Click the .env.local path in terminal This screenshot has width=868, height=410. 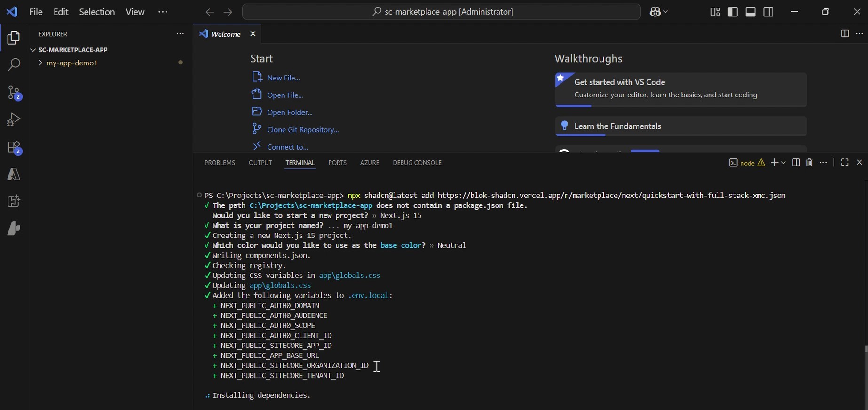[x=369, y=296]
